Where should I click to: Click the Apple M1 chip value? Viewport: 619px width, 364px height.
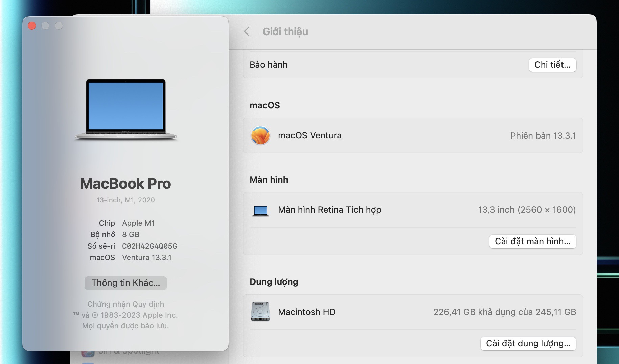coord(138,223)
